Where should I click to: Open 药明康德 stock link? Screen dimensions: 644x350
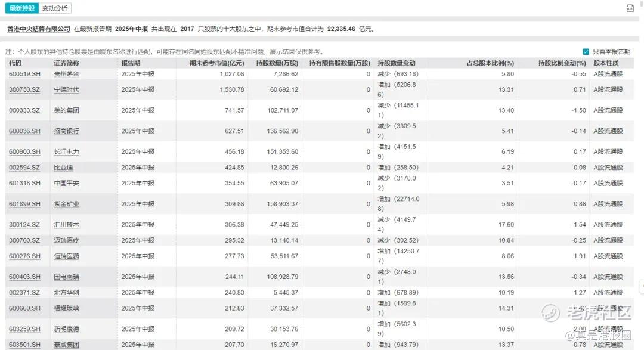tap(67, 329)
